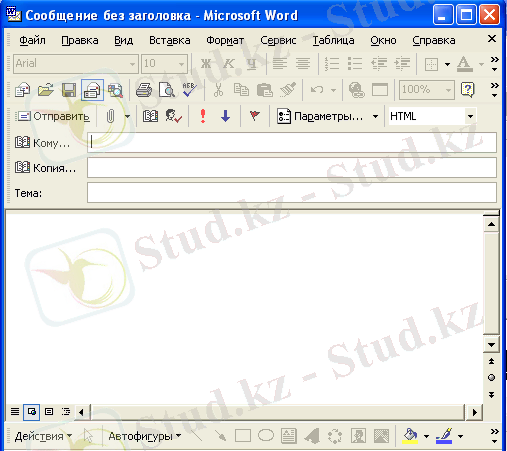Click the yellow fill color bucket
This screenshot has height=451, width=507.
(x=410, y=436)
